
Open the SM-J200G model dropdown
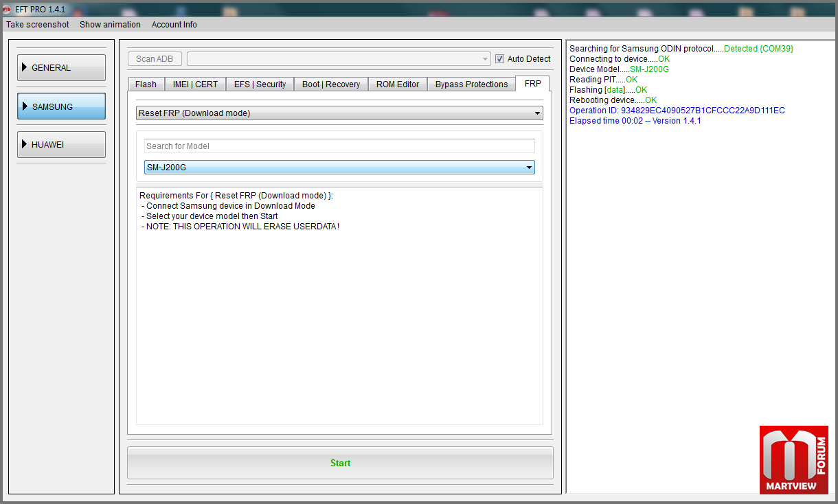click(x=339, y=168)
